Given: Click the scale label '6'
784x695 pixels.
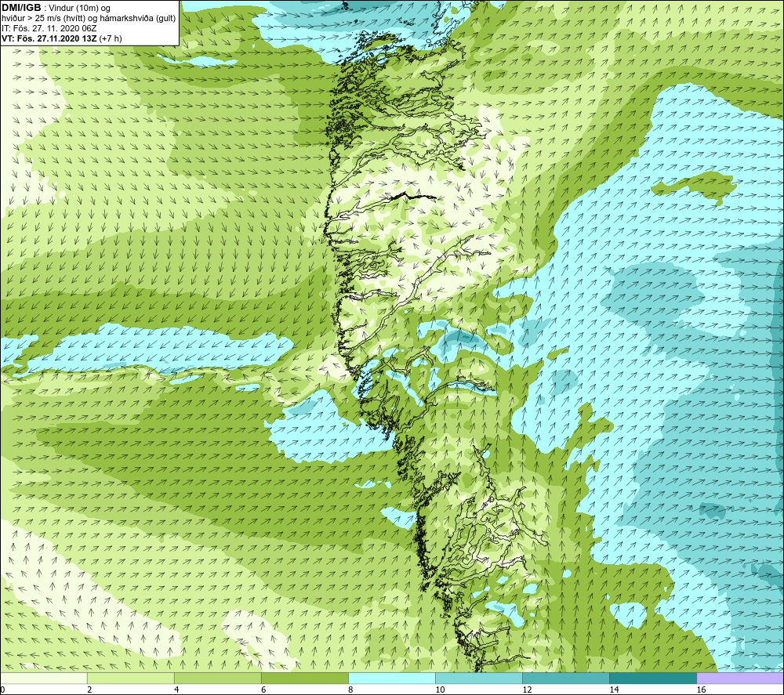Looking at the screenshot, I should coord(263,690).
